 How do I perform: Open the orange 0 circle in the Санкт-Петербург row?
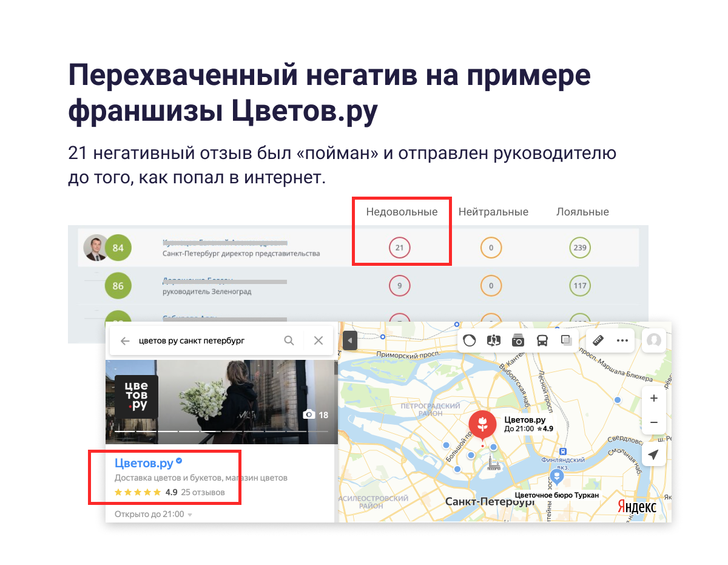pos(491,248)
